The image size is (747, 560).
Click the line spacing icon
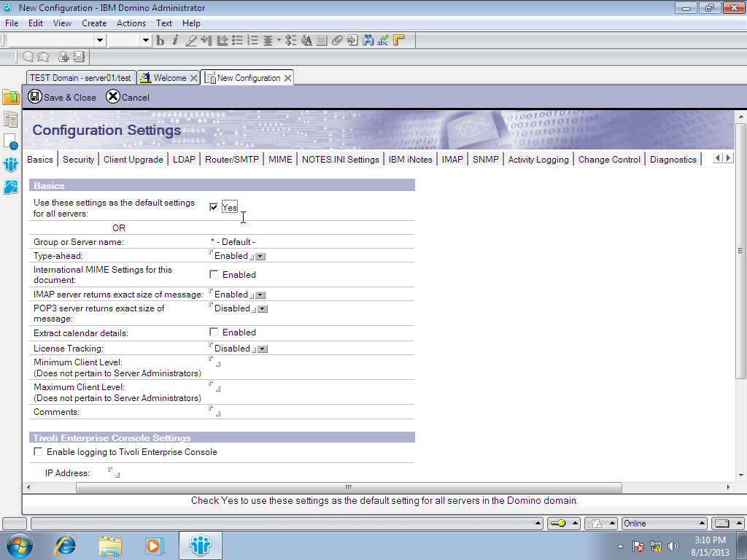click(290, 41)
